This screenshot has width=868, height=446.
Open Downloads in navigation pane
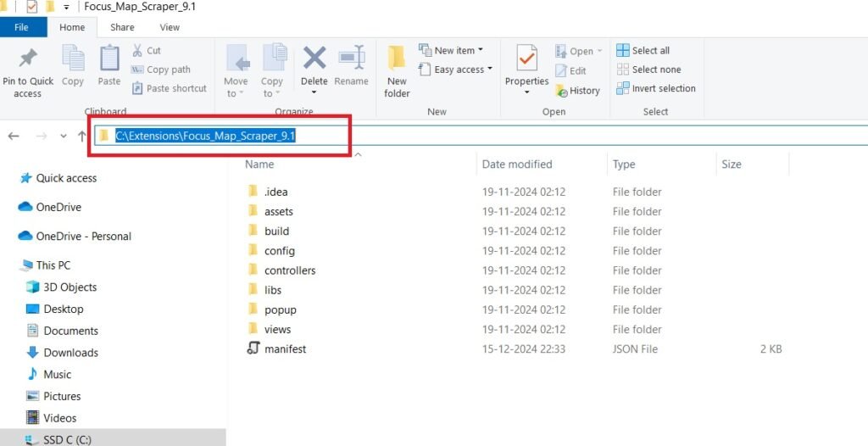63,353
